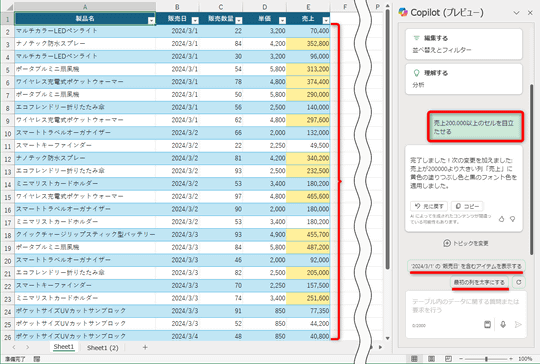
Task: Select cell 487,200 in row 19
Action: pos(308,247)
